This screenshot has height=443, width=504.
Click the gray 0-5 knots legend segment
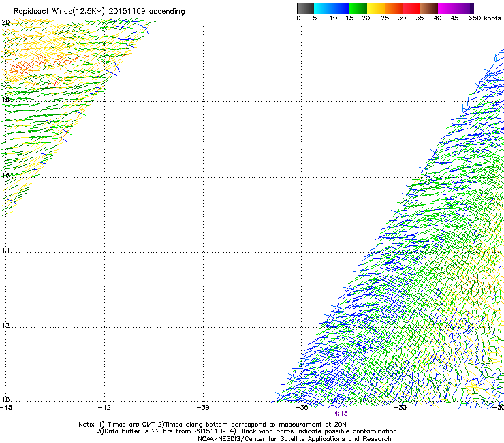coord(305,8)
